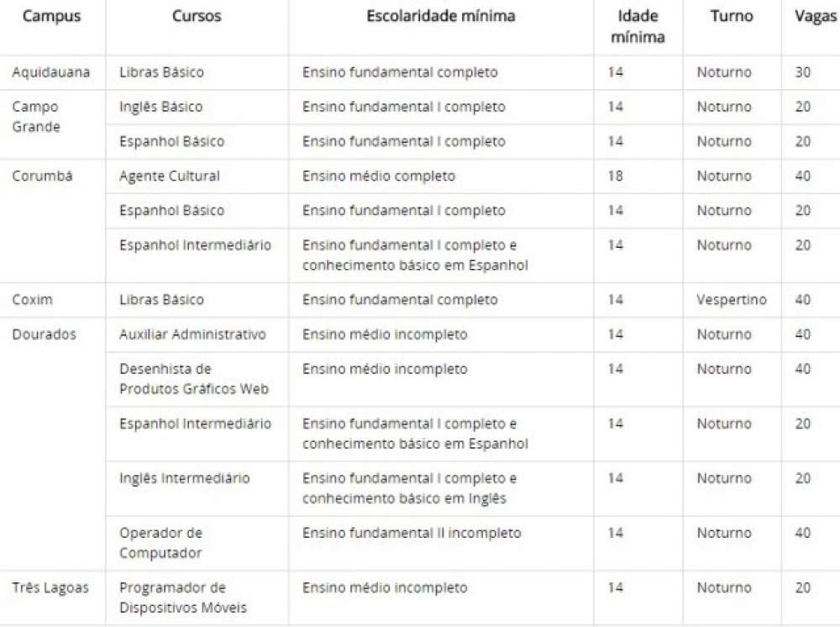Click the Campus column header
The height and width of the screenshot is (627, 840).
pos(51,16)
